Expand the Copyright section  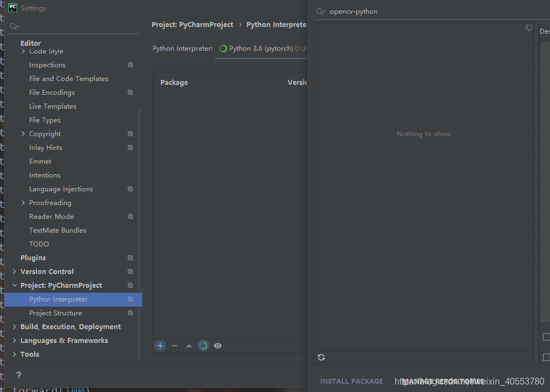[23, 134]
